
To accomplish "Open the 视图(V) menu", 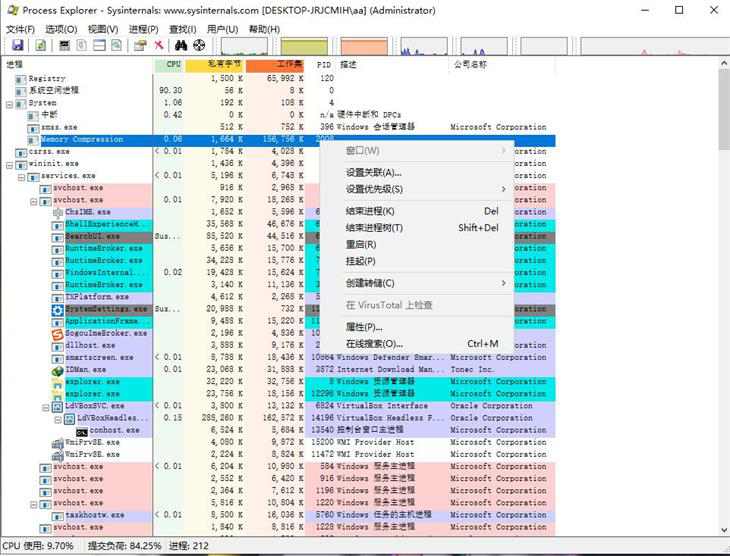I will (x=103, y=29).
